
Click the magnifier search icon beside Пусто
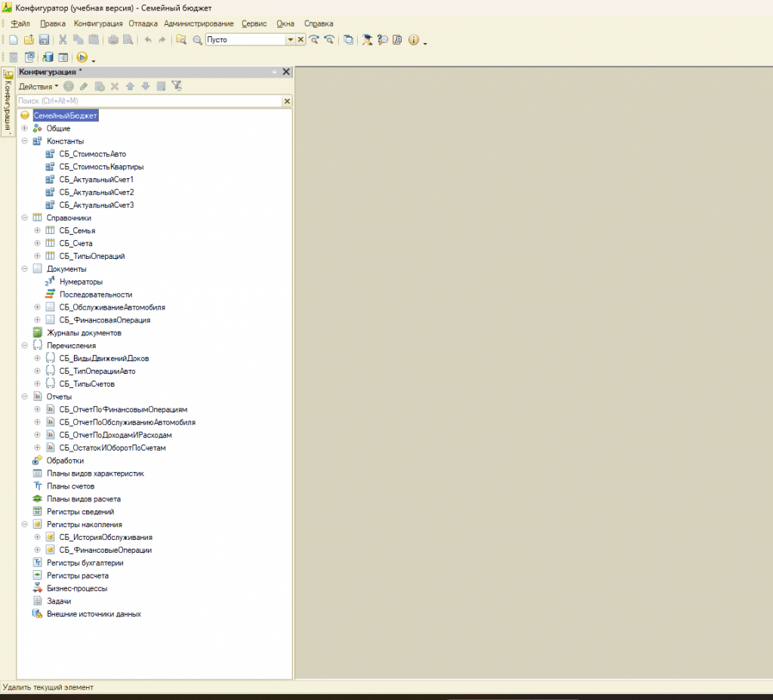[197, 40]
